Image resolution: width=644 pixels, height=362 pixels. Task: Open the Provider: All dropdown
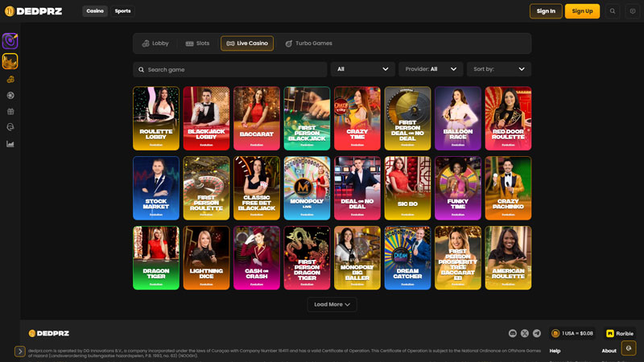(x=431, y=69)
